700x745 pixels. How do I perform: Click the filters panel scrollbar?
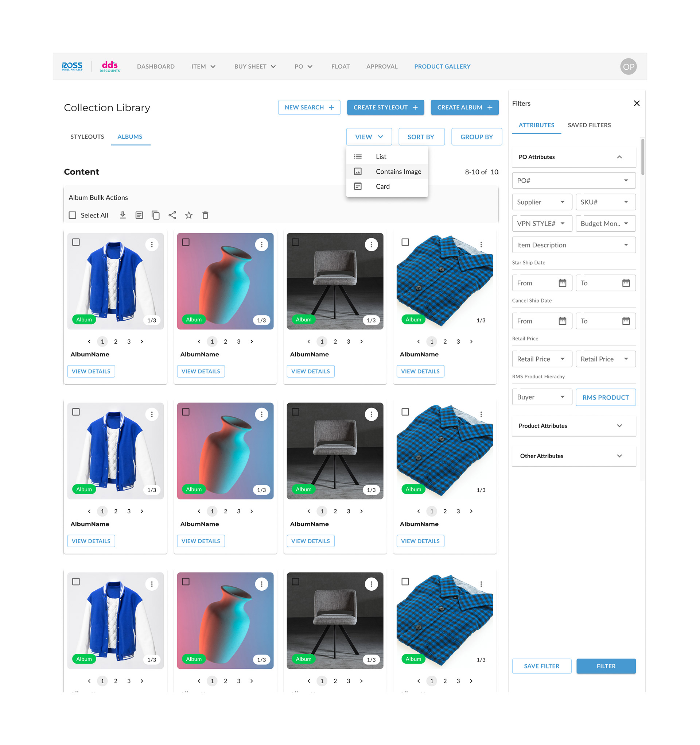pyautogui.click(x=642, y=157)
